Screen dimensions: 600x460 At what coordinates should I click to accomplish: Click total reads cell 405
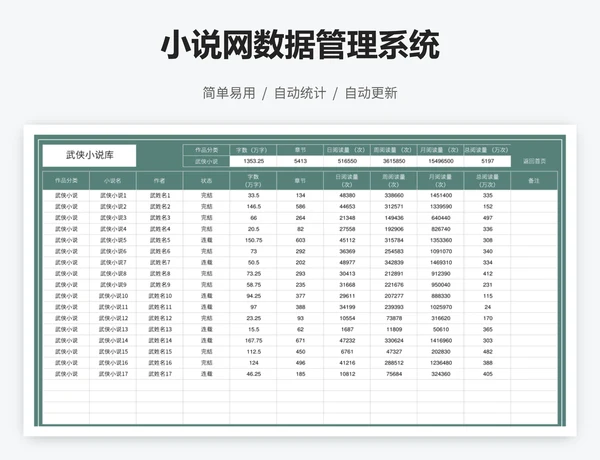[x=488, y=374]
